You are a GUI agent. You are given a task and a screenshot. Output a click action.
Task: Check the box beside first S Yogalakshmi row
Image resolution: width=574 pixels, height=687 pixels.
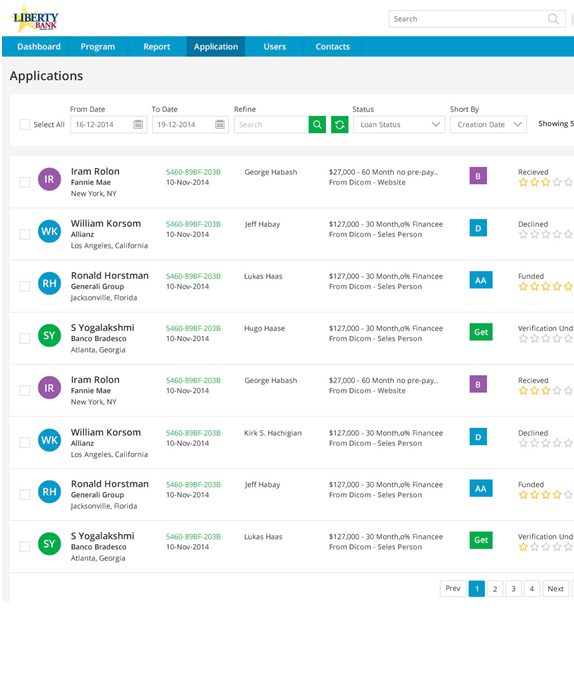25,338
